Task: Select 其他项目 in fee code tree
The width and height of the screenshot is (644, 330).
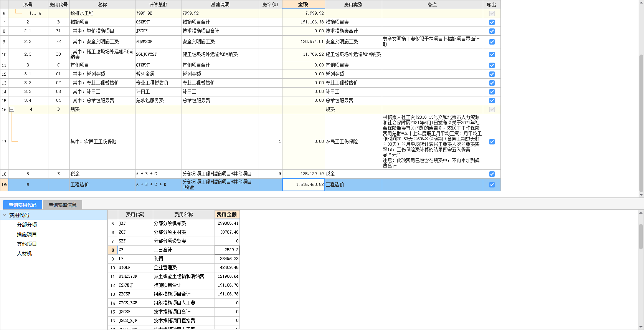Action: 27,244
